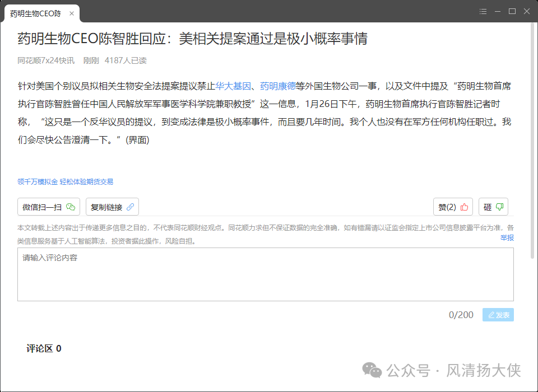This screenshot has height=392, width=538.
Task: Click the 发表 submit comment button
Action: 498,315
